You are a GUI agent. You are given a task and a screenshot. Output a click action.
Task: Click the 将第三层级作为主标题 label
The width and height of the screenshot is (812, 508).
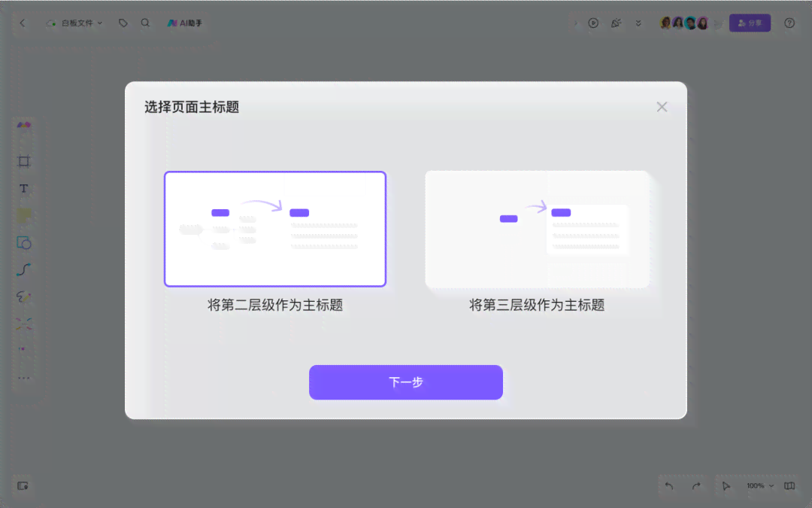pos(537,305)
